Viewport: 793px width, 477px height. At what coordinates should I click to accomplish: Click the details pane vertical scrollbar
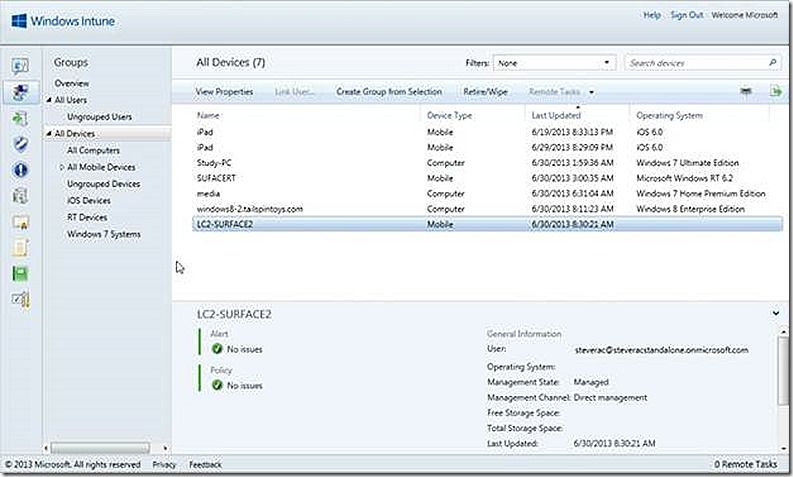click(x=783, y=372)
